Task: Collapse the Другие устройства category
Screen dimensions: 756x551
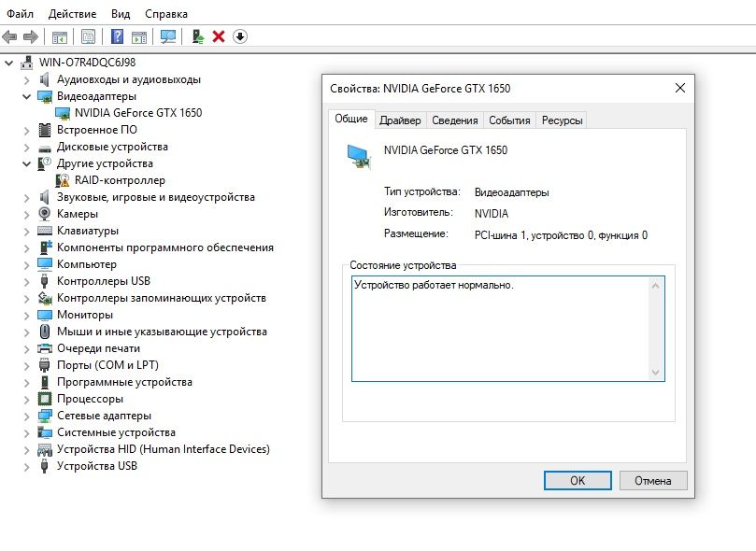Action: (26, 163)
